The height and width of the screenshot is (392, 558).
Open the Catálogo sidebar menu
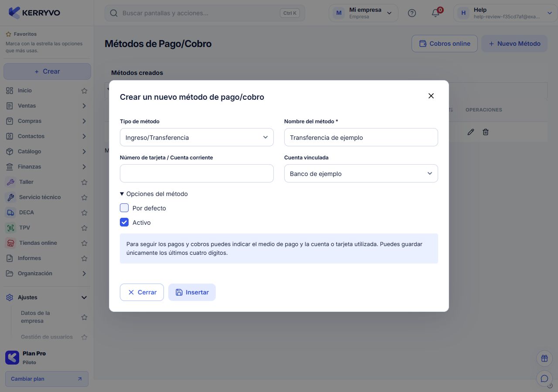coord(47,152)
